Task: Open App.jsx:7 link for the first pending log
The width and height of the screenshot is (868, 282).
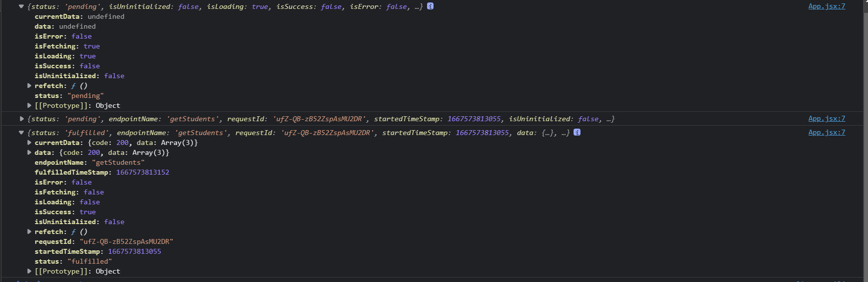Action: pyautogui.click(x=826, y=6)
